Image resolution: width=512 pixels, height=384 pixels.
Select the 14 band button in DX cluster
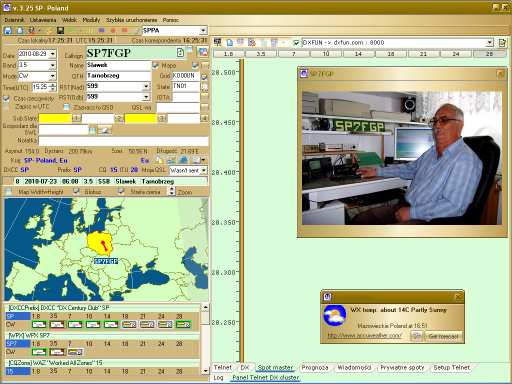tap(358, 54)
